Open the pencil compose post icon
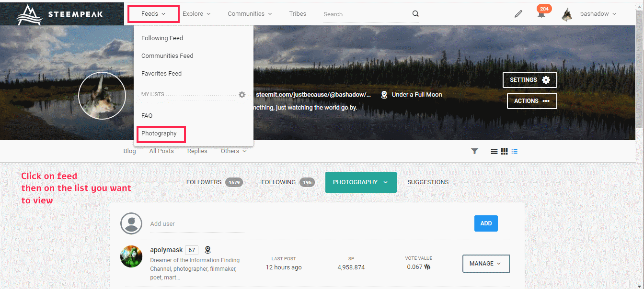This screenshot has height=289, width=644. (x=518, y=14)
